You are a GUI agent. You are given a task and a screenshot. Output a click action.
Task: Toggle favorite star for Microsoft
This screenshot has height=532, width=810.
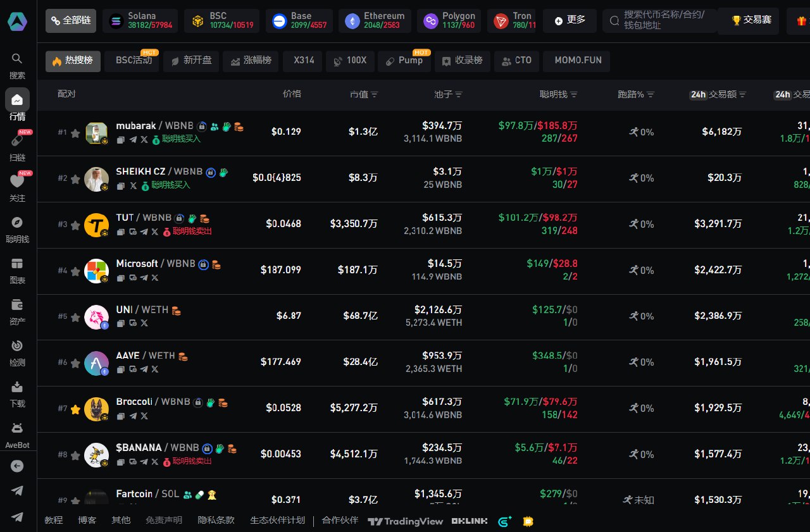coord(75,271)
